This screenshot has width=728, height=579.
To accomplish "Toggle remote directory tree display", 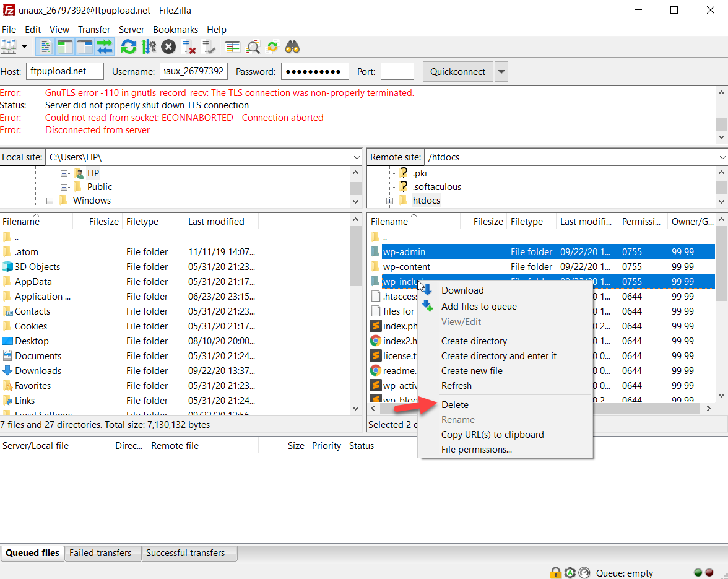I will coord(85,47).
